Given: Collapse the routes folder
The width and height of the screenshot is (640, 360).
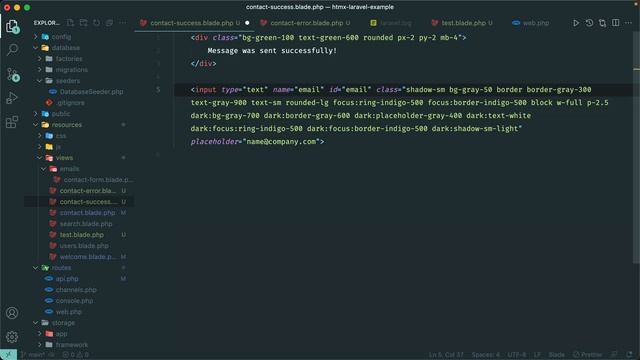Looking at the screenshot, I should click(61, 268).
